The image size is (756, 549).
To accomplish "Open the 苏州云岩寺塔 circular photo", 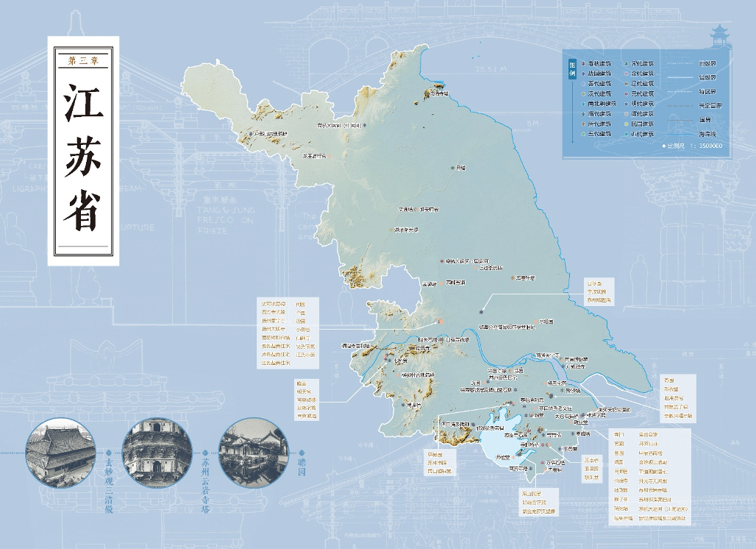I will [x=157, y=453].
